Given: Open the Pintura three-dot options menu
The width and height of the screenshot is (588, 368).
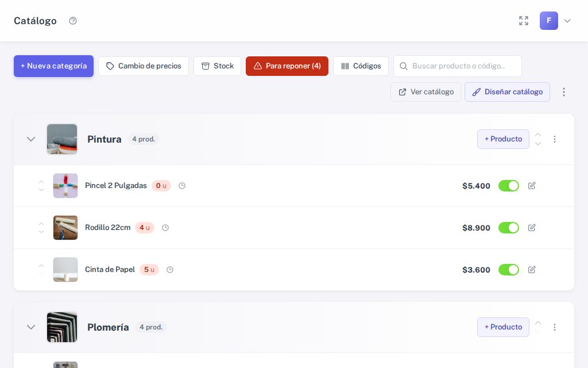Looking at the screenshot, I should click(555, 139).
